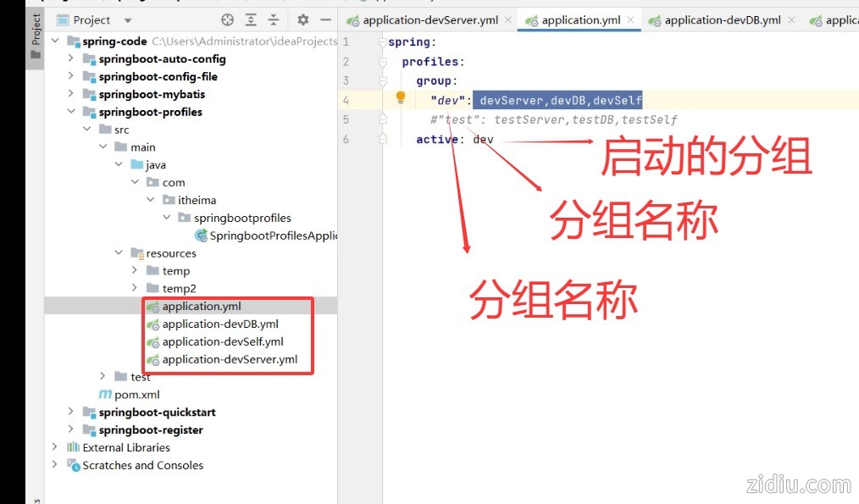This screenshot has height=504, width=859.
Task: Expand the springboot-auto-config module
Action: click(x=71, y=59)
